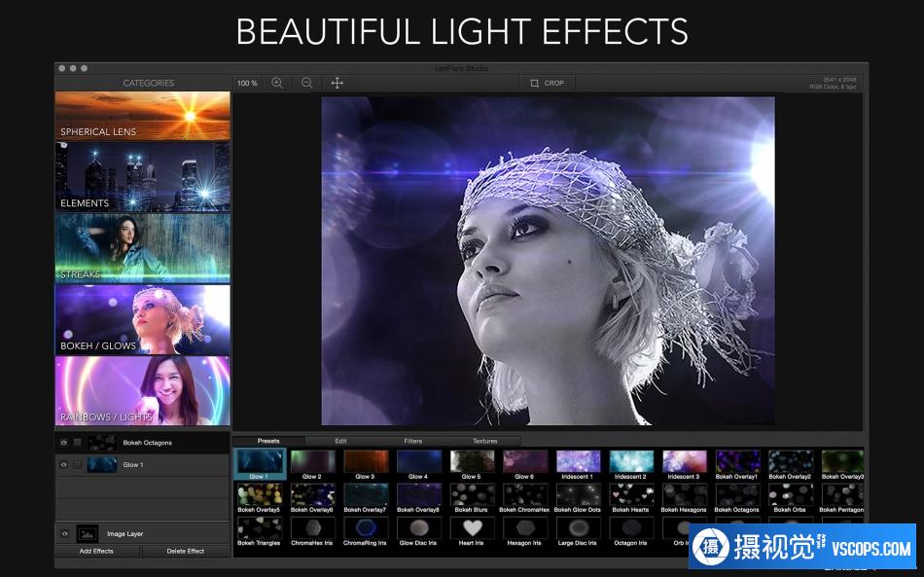
Task: Click the 100 % zoom level field
Action: tap(247, 83)
